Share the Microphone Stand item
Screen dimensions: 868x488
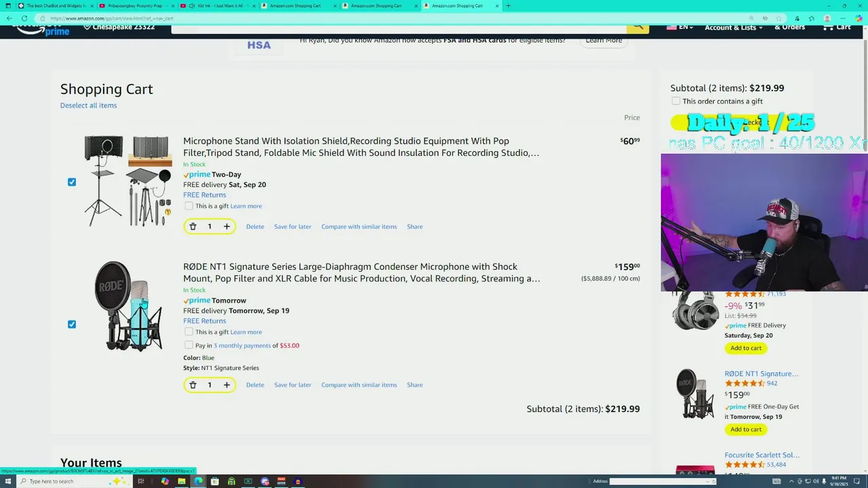click(x=414, y=226)
